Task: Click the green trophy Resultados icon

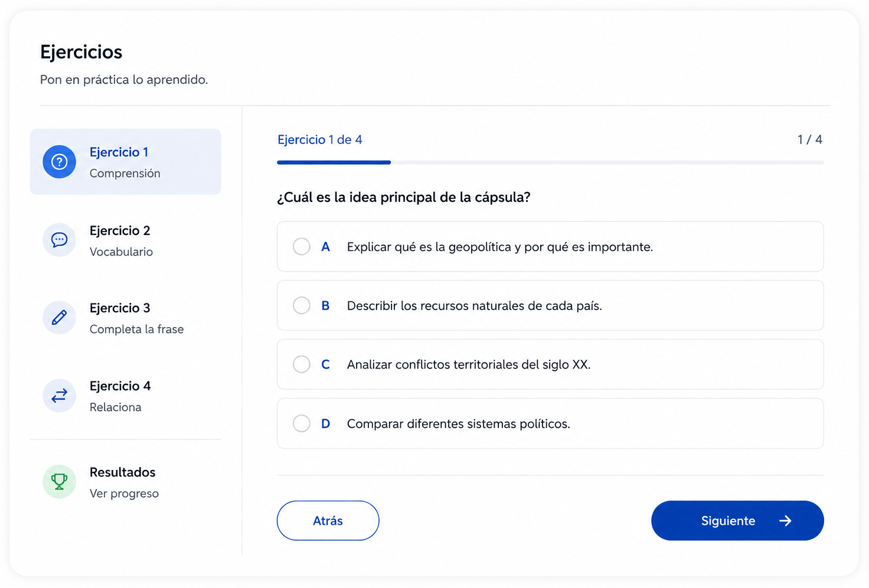Action: pyautogui.click(x=60, y=482)
